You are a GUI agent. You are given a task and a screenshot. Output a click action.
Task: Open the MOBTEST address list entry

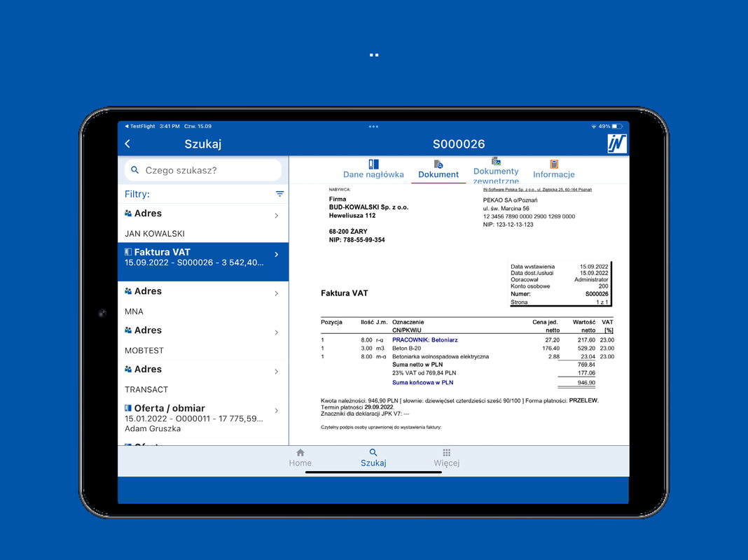coord(200,339)
